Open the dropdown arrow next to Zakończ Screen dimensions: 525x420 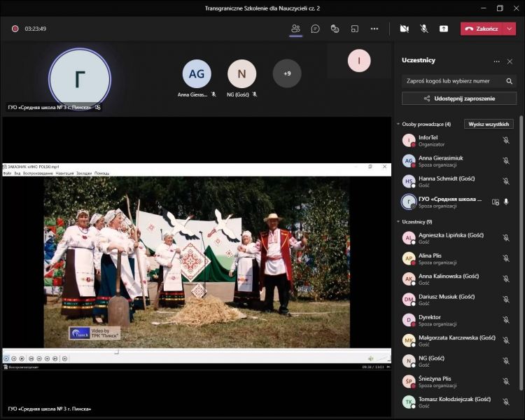510,29
